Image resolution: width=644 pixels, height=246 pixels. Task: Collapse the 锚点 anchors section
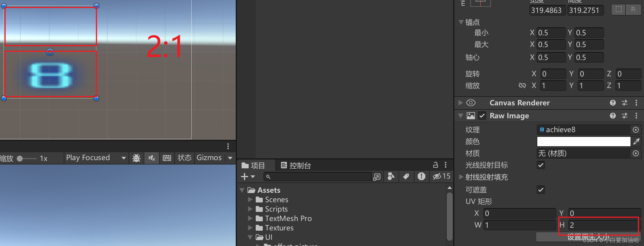461,22
